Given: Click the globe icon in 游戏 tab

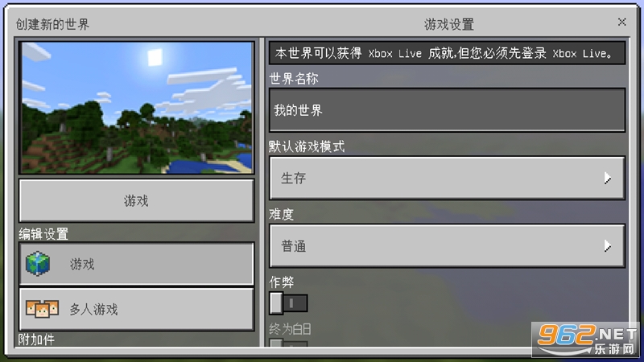Looking at the screenshot, I should pos(38,264).
